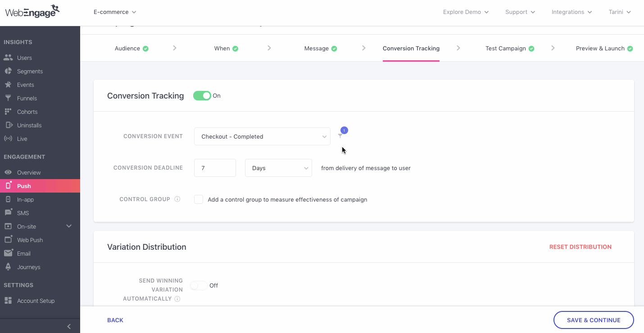Open Tarini account dropdown

pyautogui.click(x=620, y=12)
